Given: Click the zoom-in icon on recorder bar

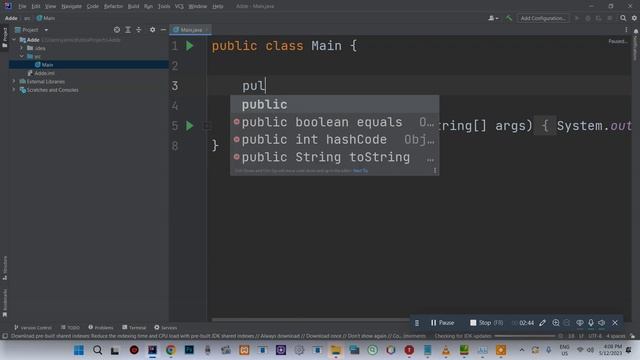Looking at the screenshot, I should pos(556,323).
